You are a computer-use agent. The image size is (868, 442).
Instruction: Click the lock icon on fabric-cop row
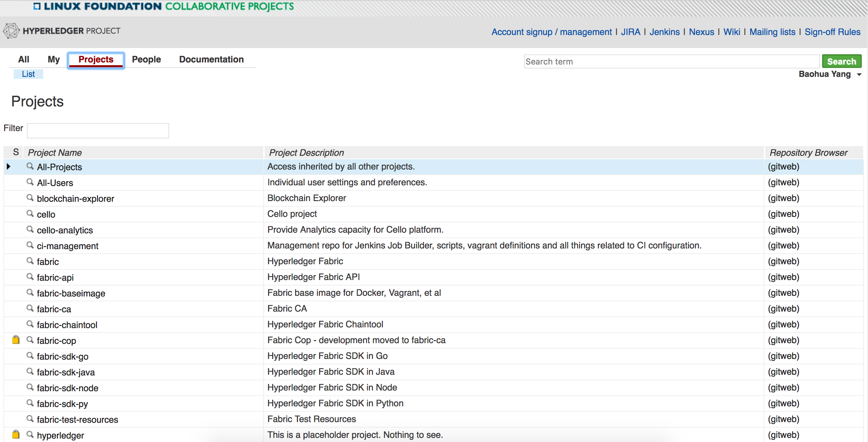16,340
